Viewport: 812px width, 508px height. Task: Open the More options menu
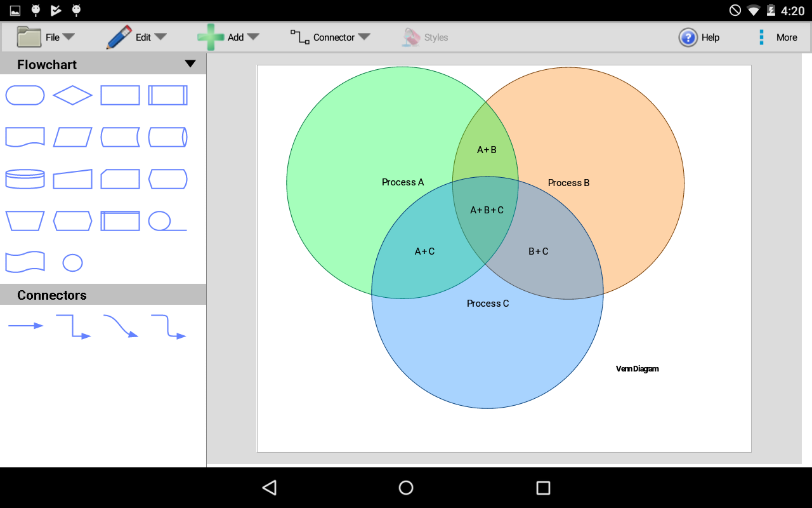(x=778, y=37)
